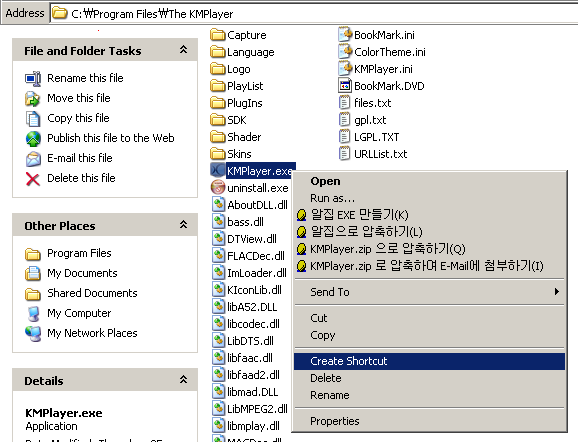Viewport: 578px width, 442px height.
Task: Click the Copy this file link
Action: pyautogui.click(x=78, y=118)
